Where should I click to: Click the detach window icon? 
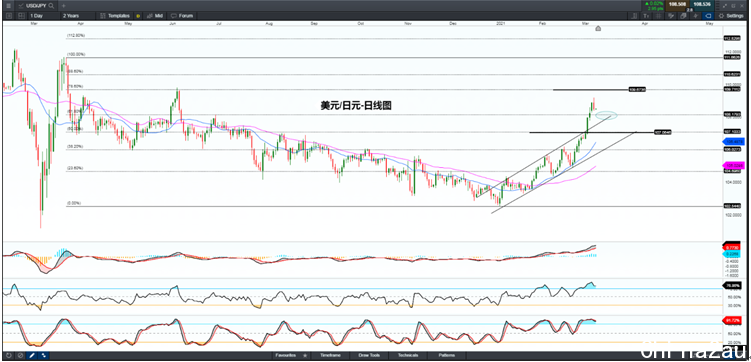(x=733, y=6)
